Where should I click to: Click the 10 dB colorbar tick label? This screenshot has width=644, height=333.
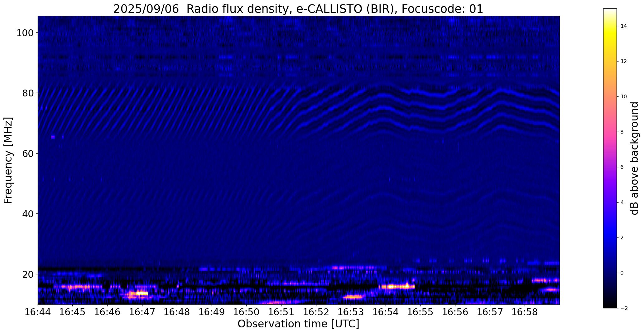pyautogui.click(x=623, y=97)
